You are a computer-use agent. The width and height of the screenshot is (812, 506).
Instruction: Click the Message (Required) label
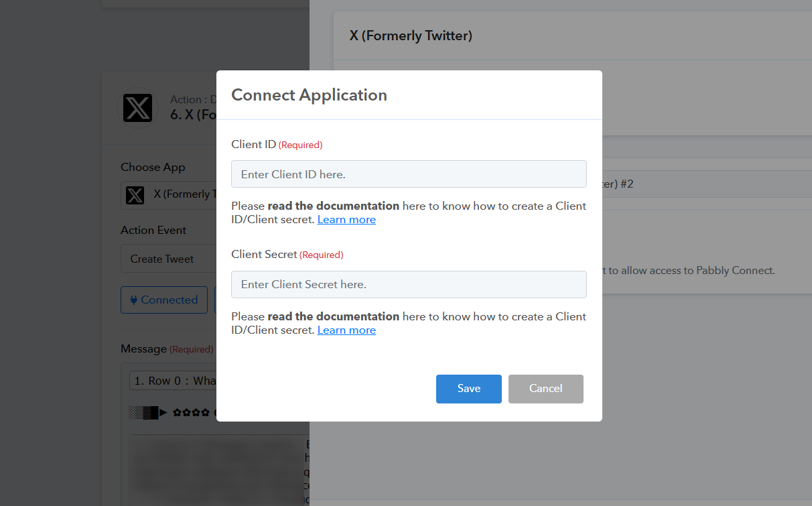[167, 349]
